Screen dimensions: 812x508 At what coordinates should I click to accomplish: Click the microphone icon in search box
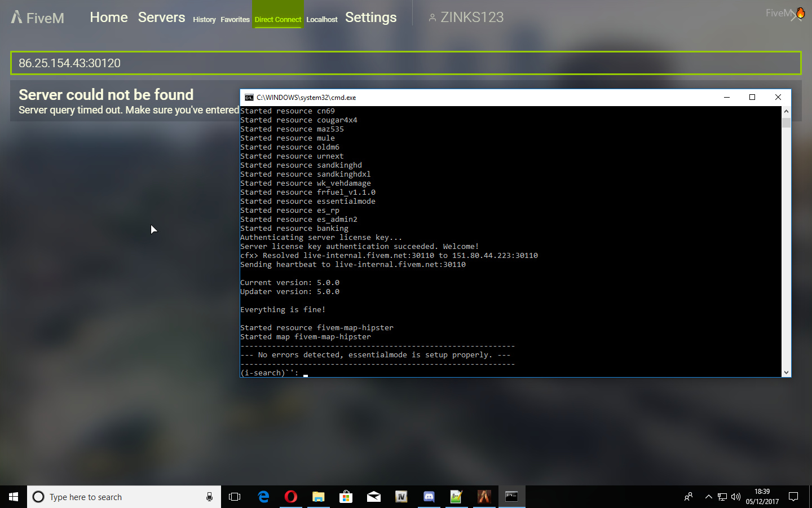point(209,497)
